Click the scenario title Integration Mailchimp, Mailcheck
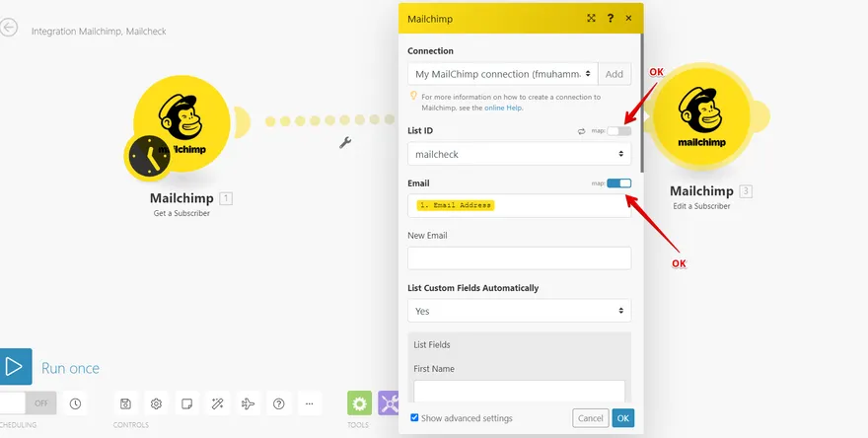 99,32
